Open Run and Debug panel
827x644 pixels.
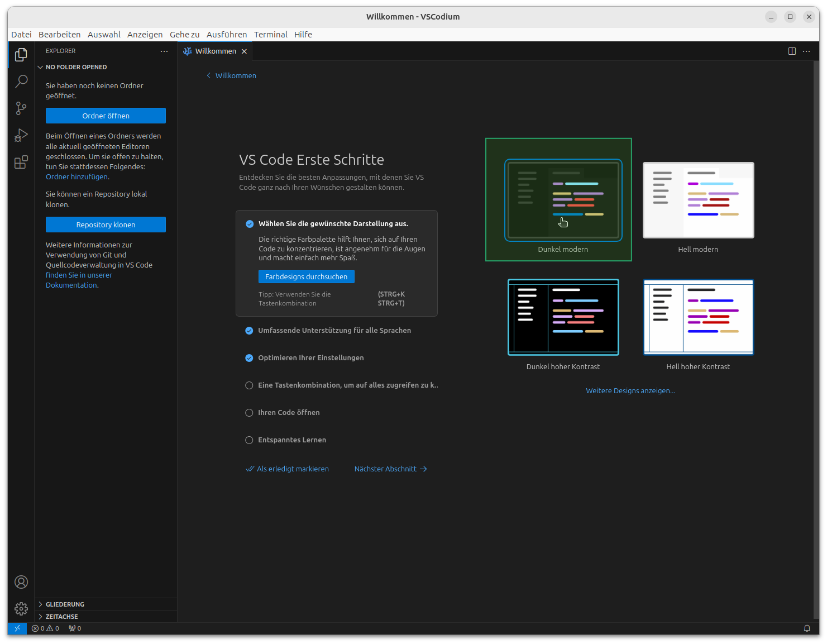coord(21,135)
